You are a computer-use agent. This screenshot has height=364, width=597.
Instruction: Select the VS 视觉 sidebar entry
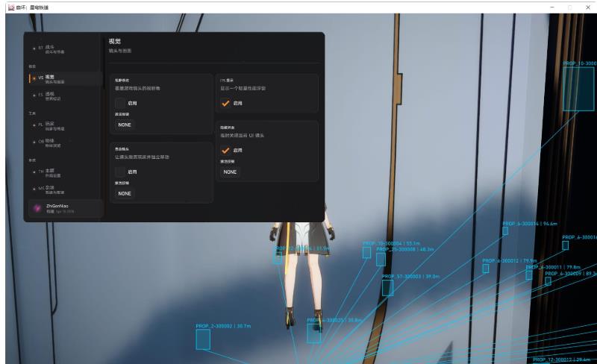pos(64,79)
